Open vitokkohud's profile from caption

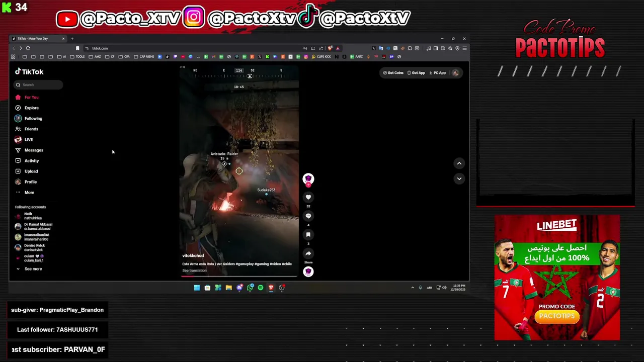193,255
